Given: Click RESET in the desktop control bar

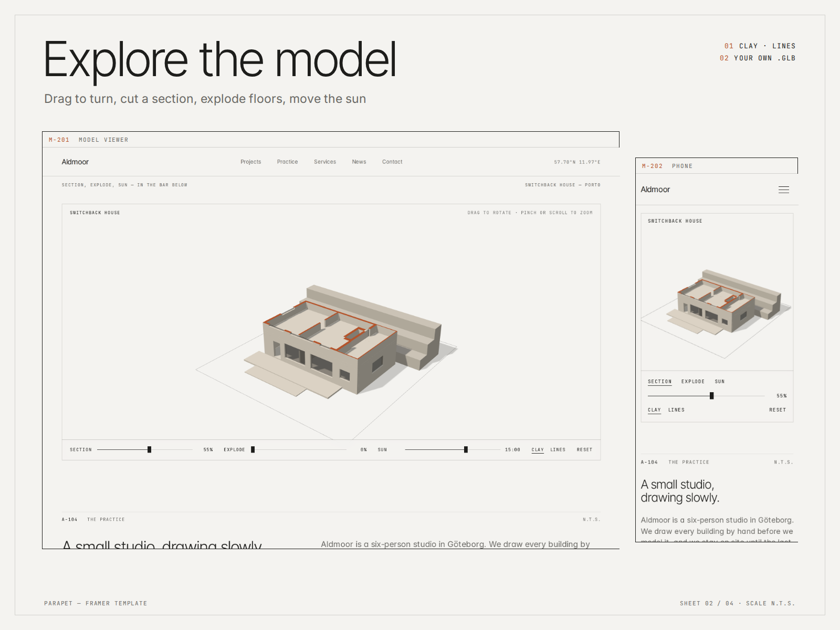Looking at the screenshot, I should click(x=584, y=449).
